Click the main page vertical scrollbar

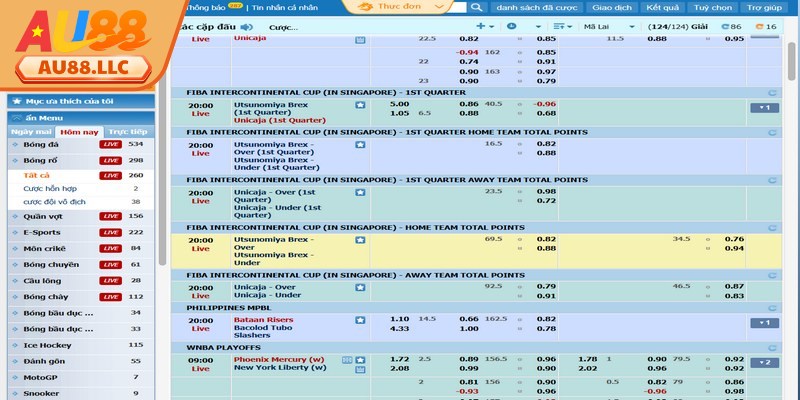tap(791, 61)
